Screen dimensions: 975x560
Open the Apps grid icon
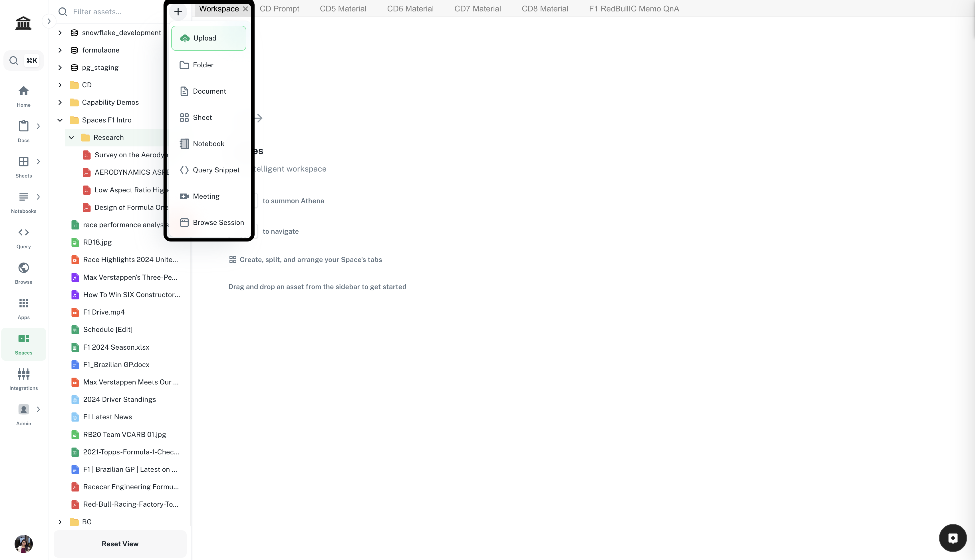23,308
